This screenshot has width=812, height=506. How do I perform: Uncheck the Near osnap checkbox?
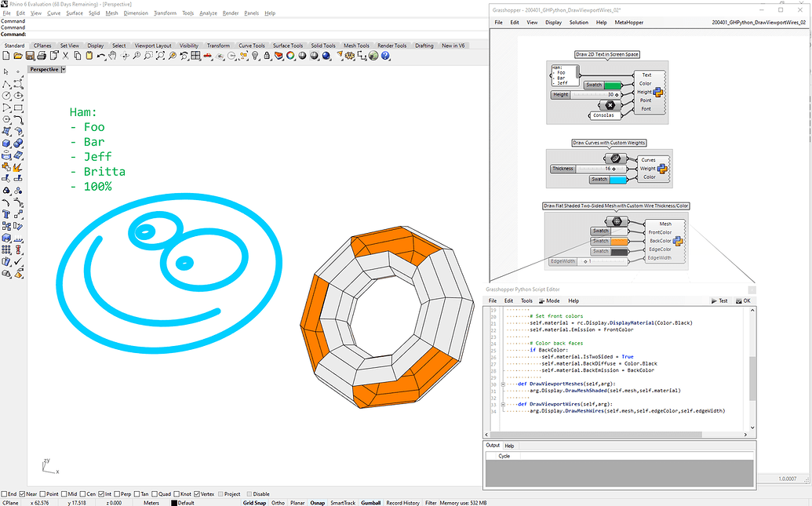[23, 494]
